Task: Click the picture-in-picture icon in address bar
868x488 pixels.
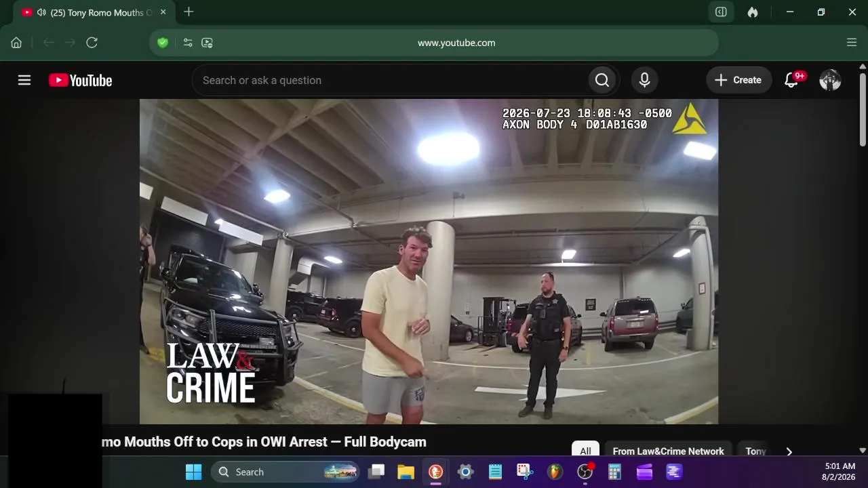Action: tap(208, 43)
